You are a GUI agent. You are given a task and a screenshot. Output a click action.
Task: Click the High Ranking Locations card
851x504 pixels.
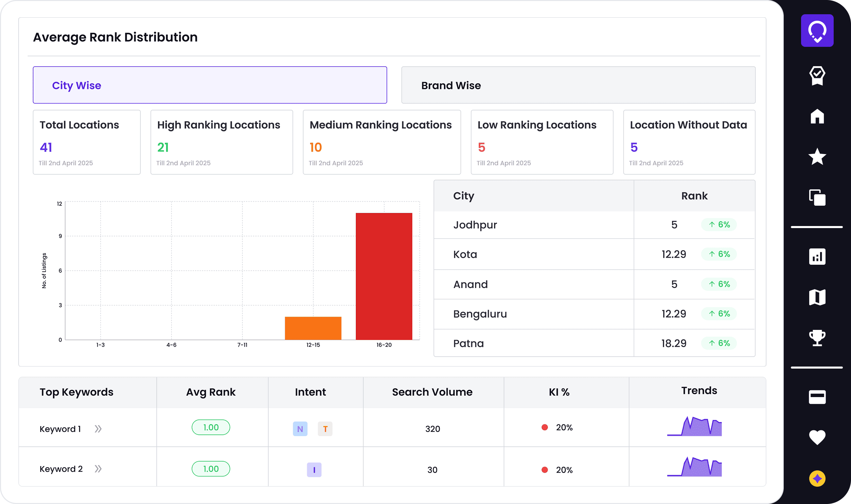(x=221, y=142)
